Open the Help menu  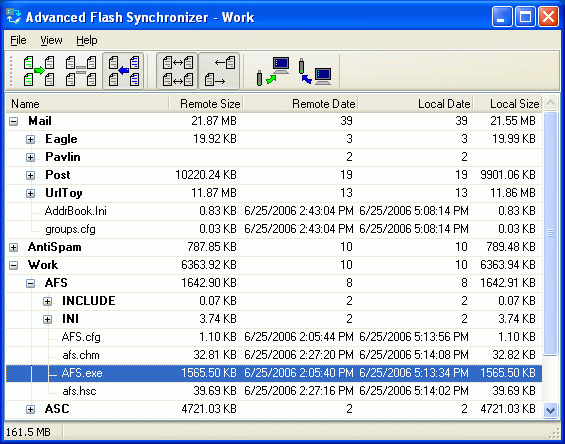(x=87, y=40)
